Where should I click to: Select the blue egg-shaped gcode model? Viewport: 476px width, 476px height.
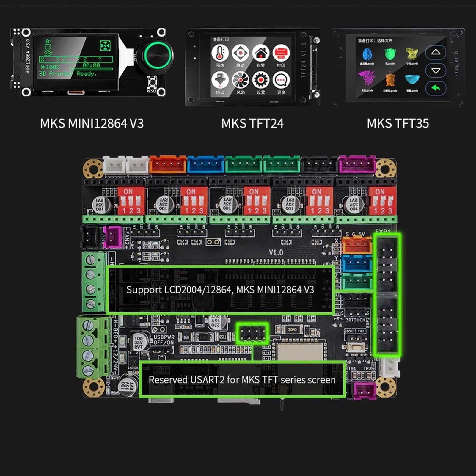[367, 54]
